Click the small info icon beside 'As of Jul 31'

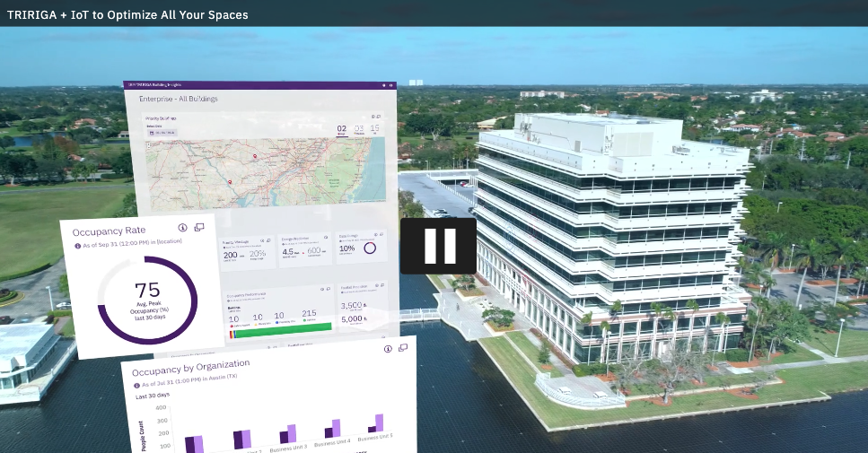point(136,386)
